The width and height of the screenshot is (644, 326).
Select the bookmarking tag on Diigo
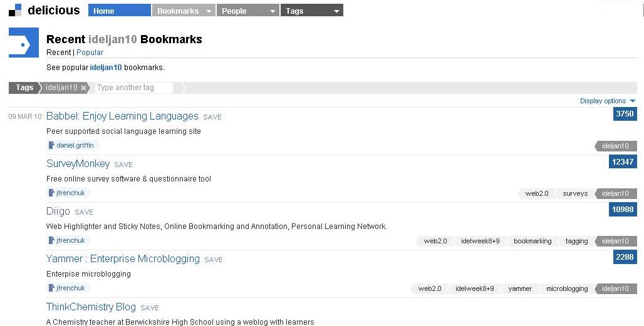[x=532, y=241]
